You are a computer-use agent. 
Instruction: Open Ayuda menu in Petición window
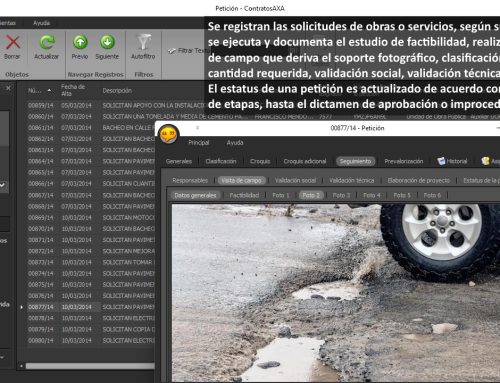(235, 143)
